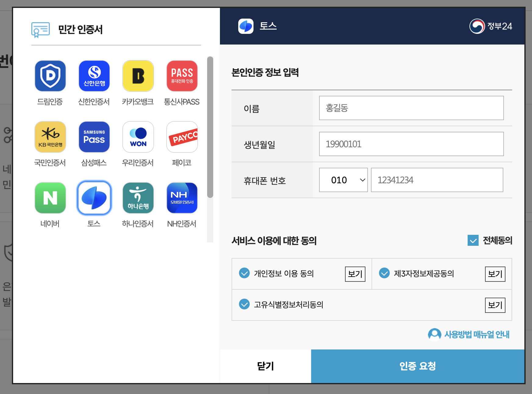Click the 휴대폰 번호 label

(265, 181)
